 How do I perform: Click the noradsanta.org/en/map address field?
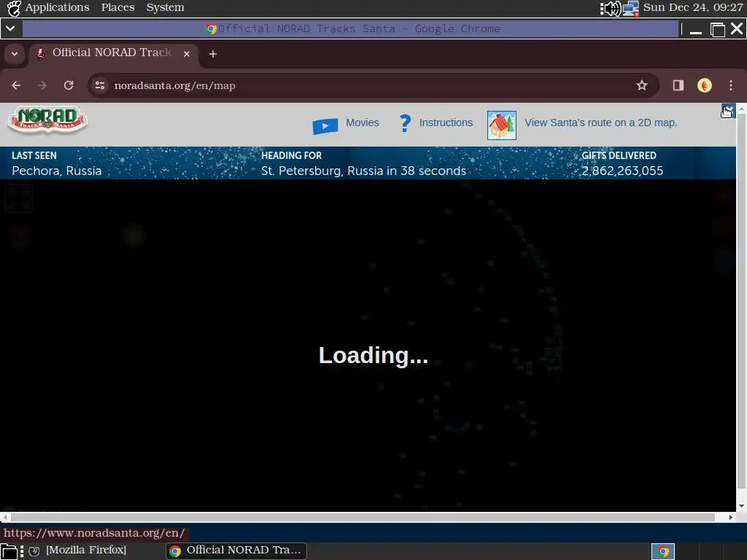(x=371, y=86)
